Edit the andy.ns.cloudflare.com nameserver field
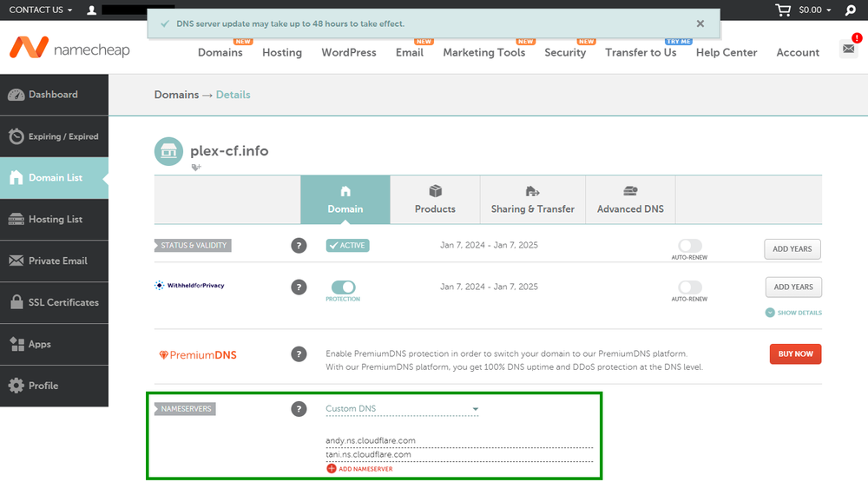 459,440
